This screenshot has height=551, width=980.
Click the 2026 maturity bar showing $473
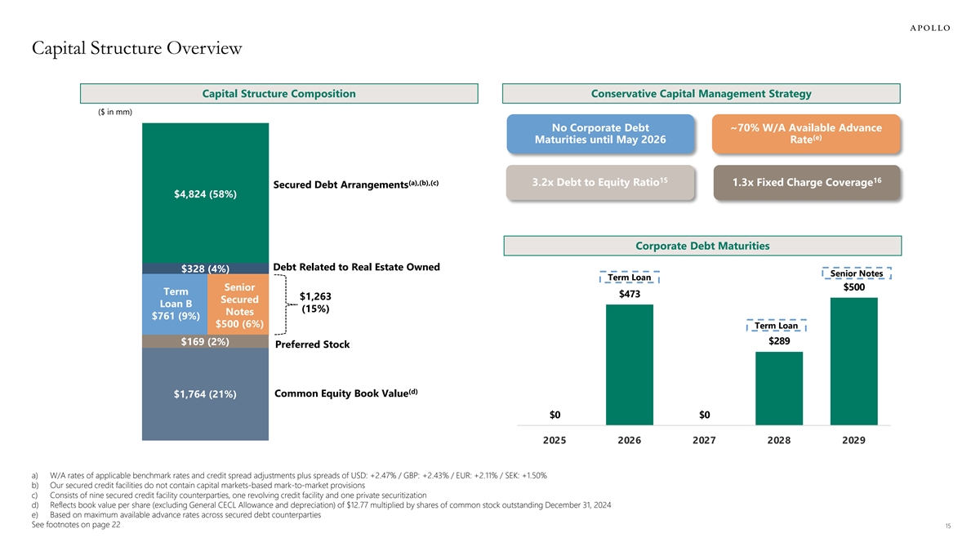pos(630,364)
